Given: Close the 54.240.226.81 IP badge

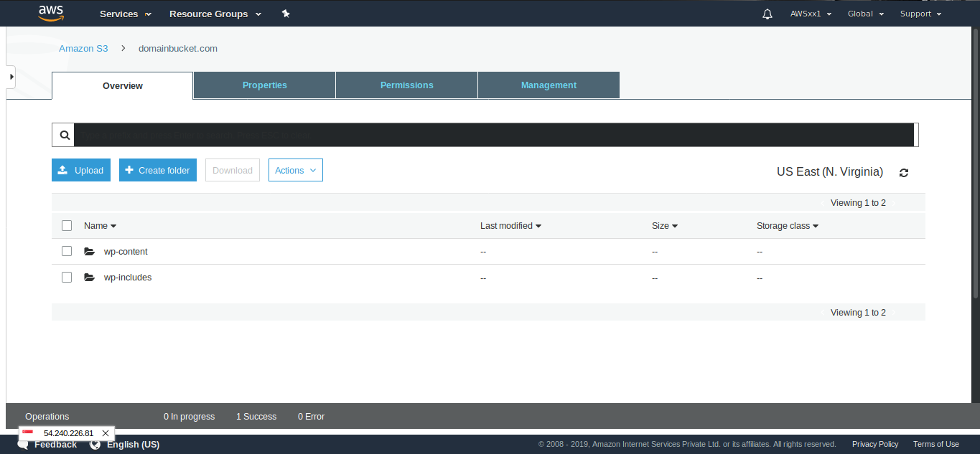Looking at the screenshot, I should pyautogui.click(x=106, y=433).
